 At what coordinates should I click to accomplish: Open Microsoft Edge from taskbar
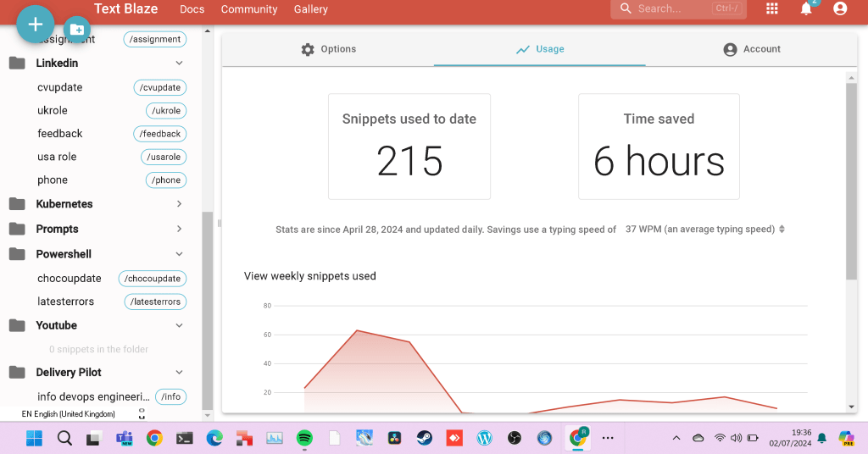tap(214, 439)
